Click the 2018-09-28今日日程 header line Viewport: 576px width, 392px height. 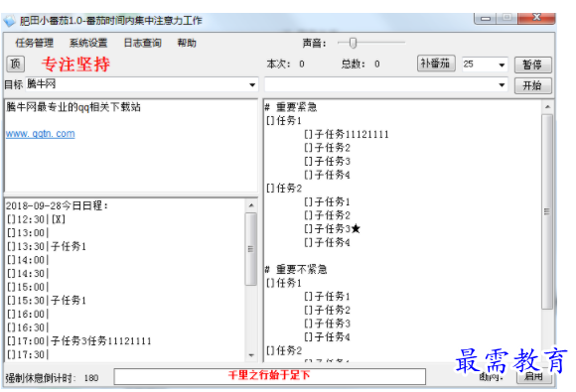click(58, 205)
